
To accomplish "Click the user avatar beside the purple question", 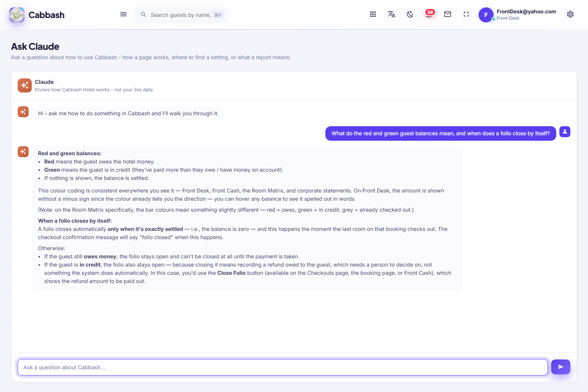I will click(565, 132).
